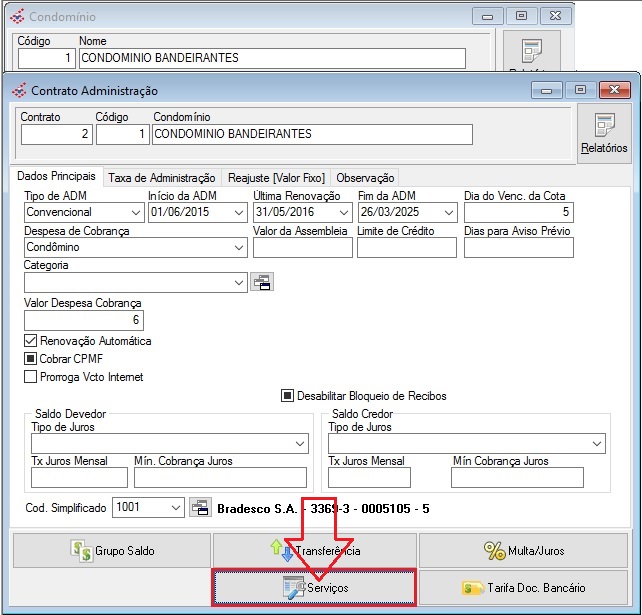Screen dimensions: 642x615
Task: Click the Cod. Simplificado lookup icon
Action: pyautogui.click(x=199, y=508)
